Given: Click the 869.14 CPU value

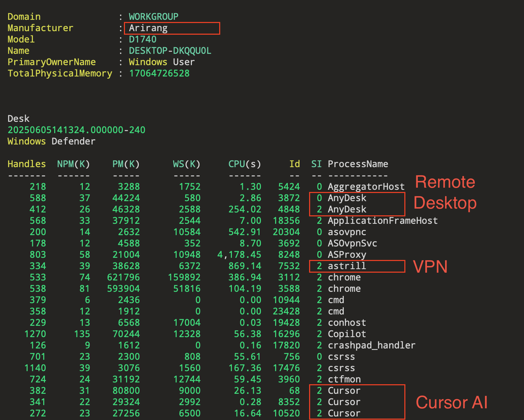Looking at the screenshot, I should click(x=245, y=266).
